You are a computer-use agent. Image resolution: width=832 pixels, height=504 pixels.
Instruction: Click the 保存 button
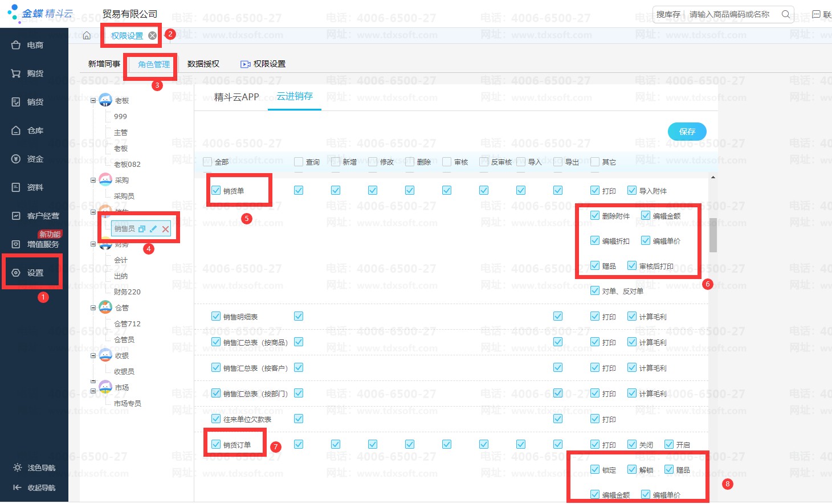[x=687, y=132]
